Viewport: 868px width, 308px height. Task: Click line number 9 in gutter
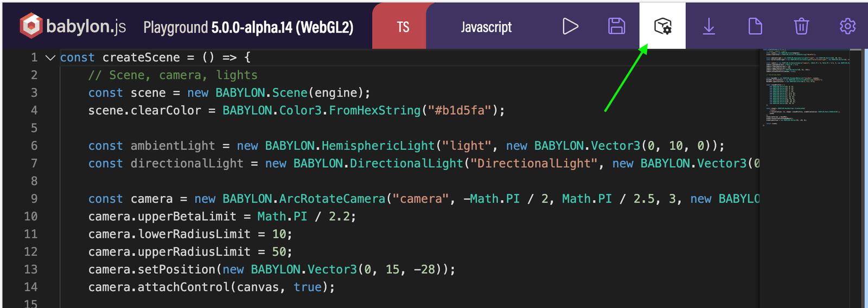click(x=34, y=199)
